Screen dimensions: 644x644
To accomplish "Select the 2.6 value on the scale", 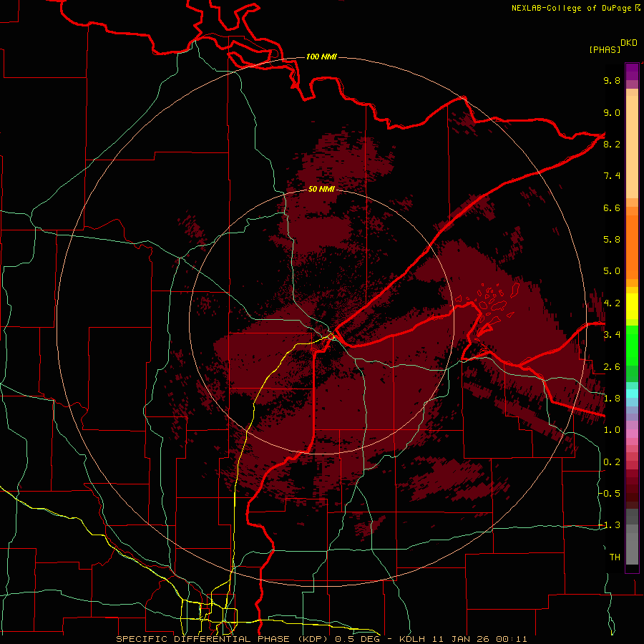I will 612,367.
